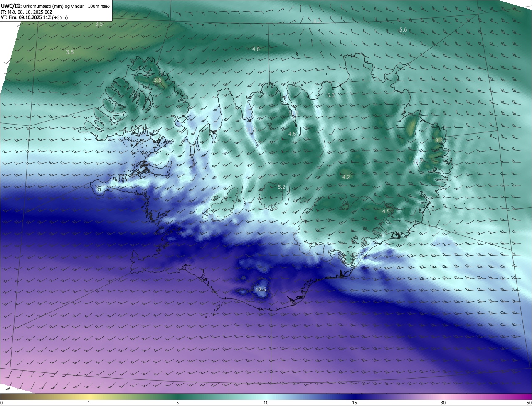532x406 pixels.
Task: Click the 30 tick on the color scale
Action: 443,403
